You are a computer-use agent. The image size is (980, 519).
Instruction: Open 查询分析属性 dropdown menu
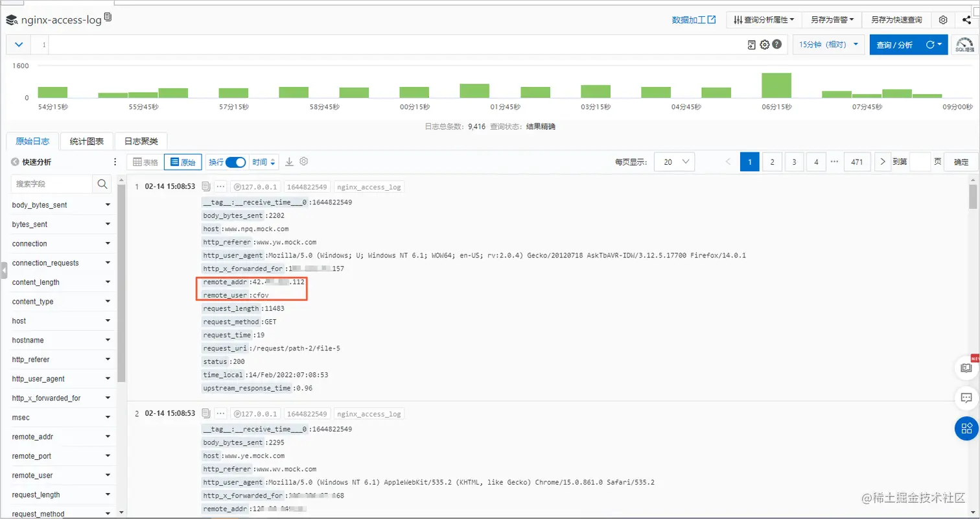pyautogui.click(x=764, y=20)
